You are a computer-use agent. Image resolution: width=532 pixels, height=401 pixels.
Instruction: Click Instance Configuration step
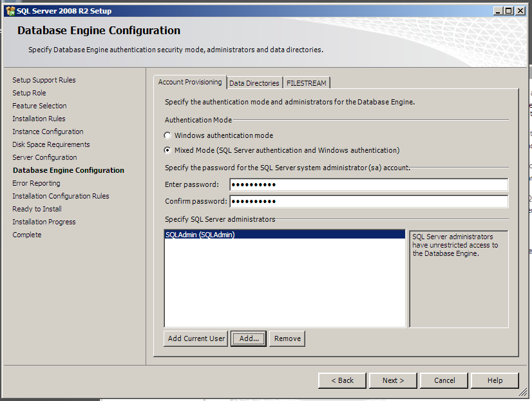(x=48, y=132)
